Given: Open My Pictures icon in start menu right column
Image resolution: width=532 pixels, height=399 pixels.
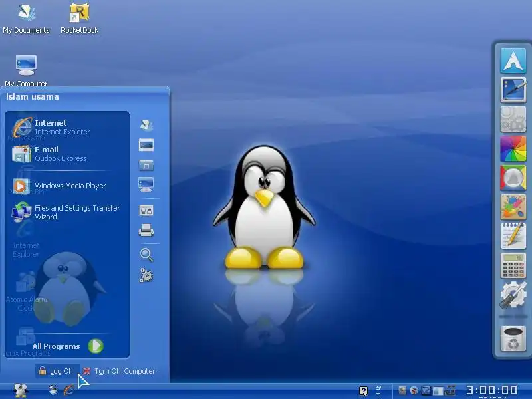Looking at the screenshot, I should pyautogui.click(x=146, y=145).
